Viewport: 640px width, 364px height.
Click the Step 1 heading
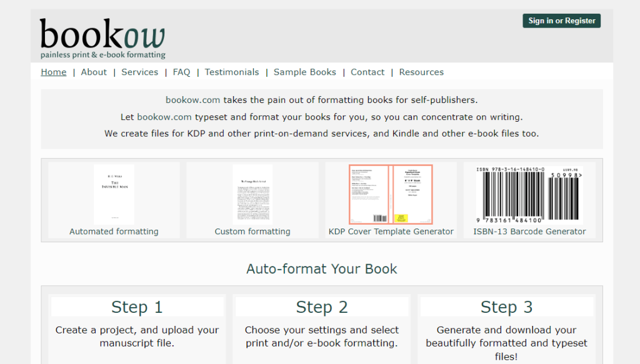click(x=137, y=307)
